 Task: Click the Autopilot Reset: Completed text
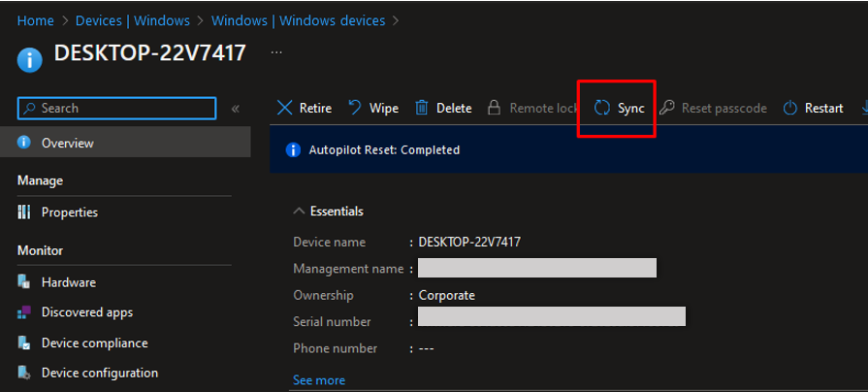click(384, 150)
